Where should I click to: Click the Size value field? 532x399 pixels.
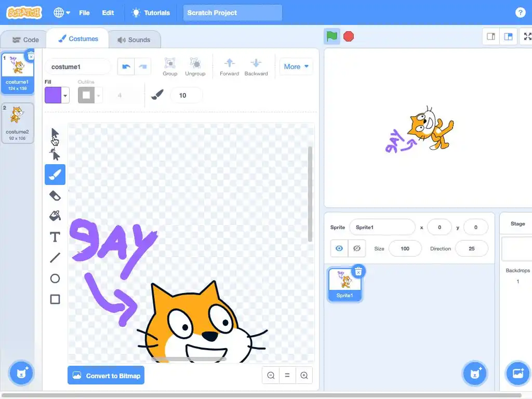(405, 248)
